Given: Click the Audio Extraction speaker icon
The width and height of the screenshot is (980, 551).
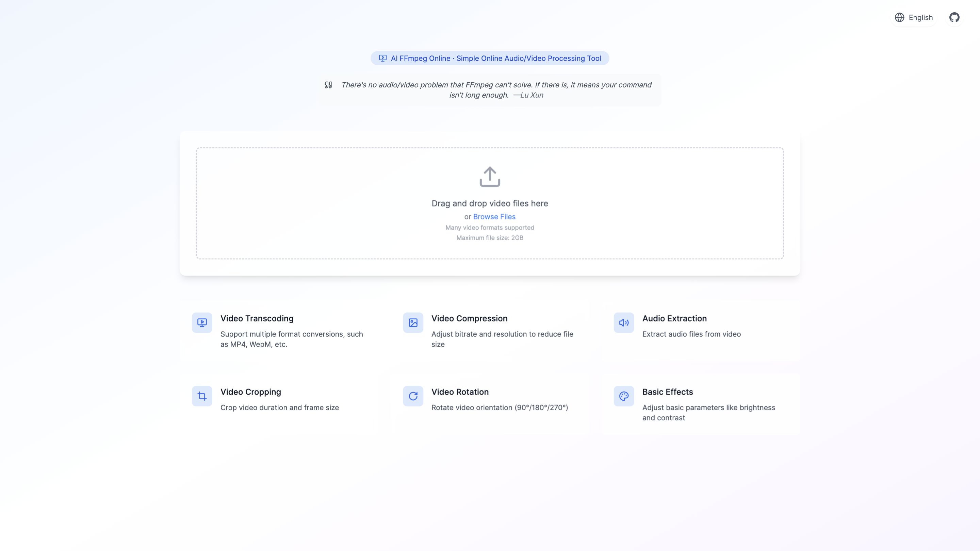Looking at the screenshot, I should pos(623,322).
